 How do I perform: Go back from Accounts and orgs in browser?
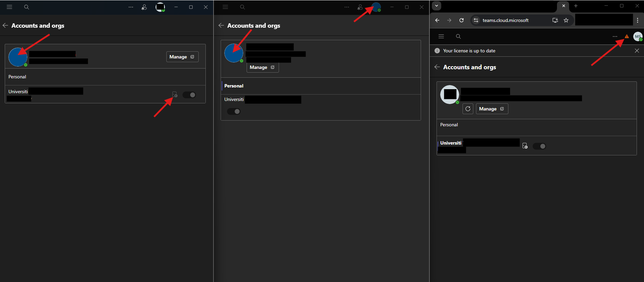point(437,67)
